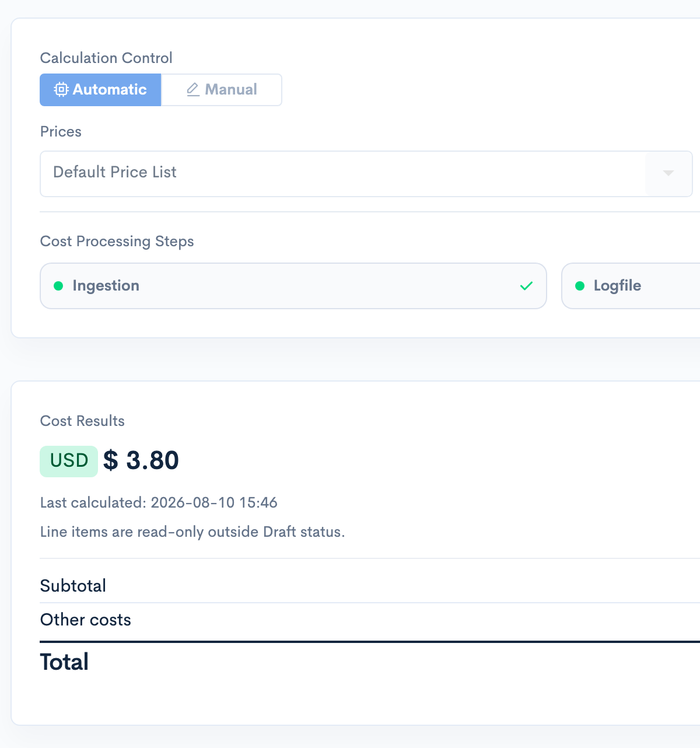Click the Calculation Control label
This screenshot has width=700, height=748.
[106, 58]
